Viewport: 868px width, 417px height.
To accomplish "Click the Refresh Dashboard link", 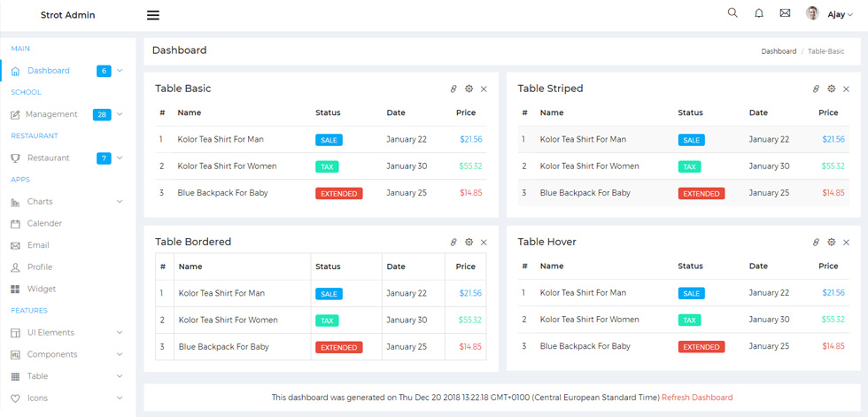I will [x=697, y=398].
